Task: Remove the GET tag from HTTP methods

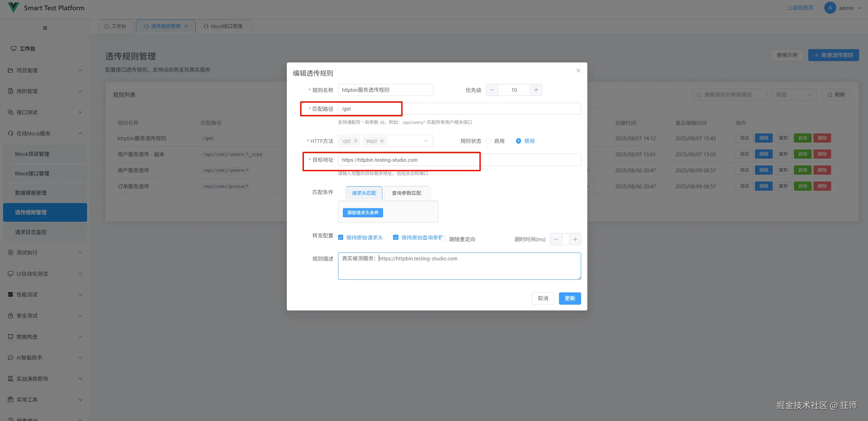Action: coord(355,141)
